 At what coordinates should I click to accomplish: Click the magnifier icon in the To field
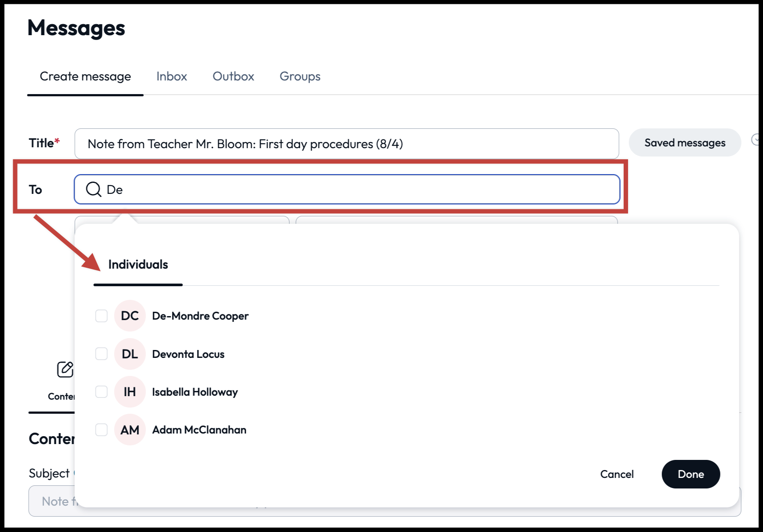tap(93, 189)
